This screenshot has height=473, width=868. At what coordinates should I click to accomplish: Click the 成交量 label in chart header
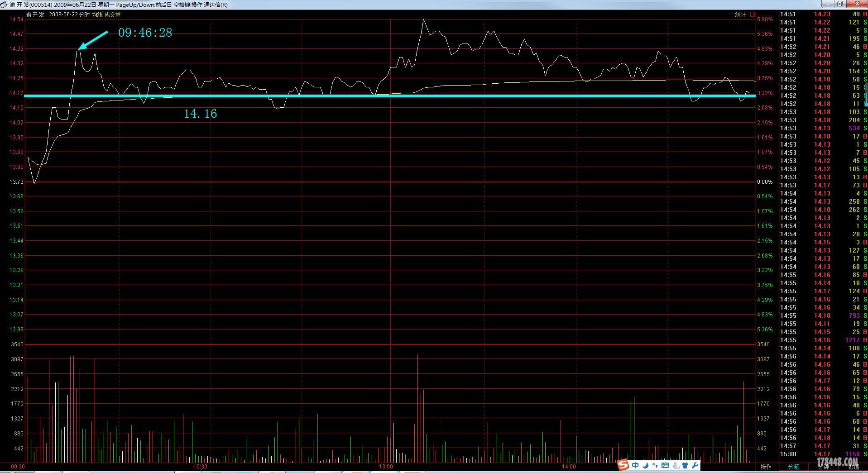pyautogui.click(x=113, y=14)
